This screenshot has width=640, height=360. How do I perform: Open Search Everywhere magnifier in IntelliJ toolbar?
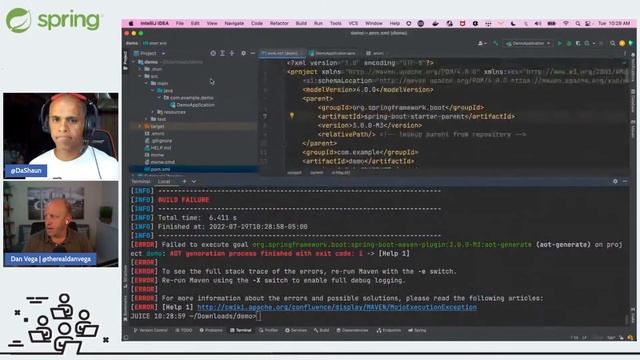[613, 43]
